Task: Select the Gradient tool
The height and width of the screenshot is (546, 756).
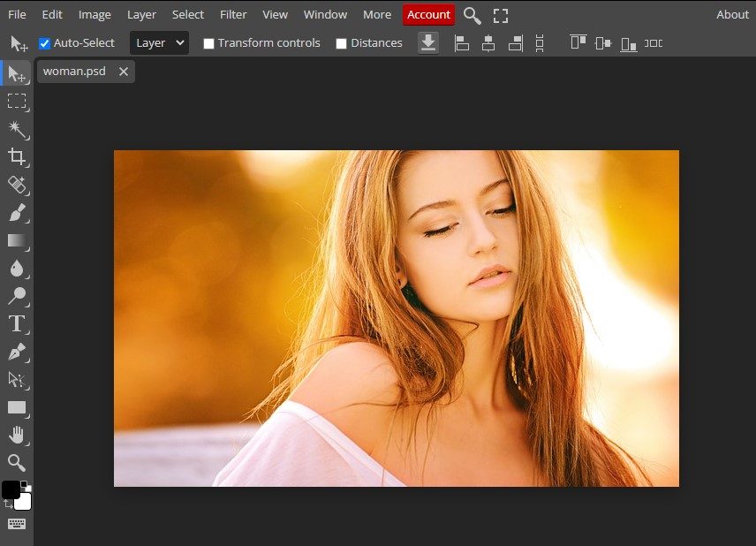Action: (16, 240)
